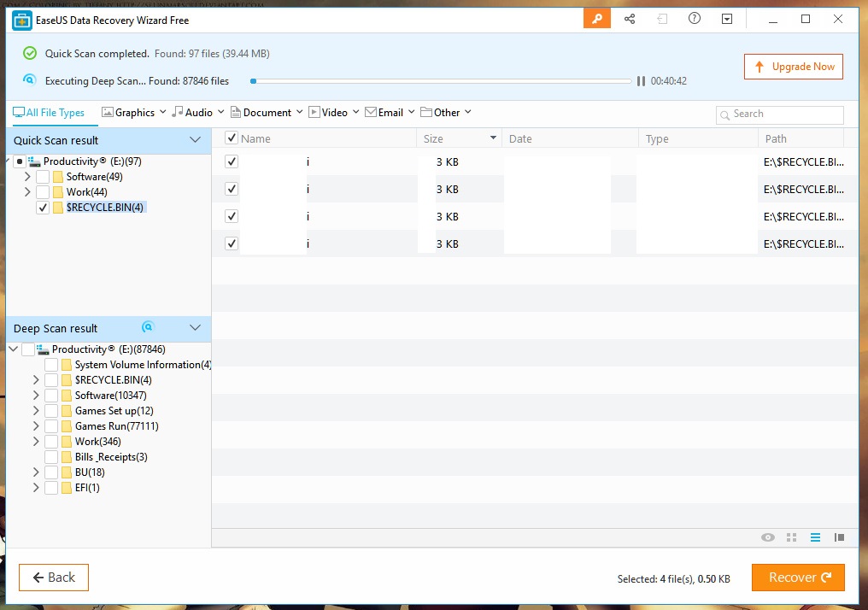Toggle the select-all Name header checkbox
Screen dimensions: 868x610
[x=232, y=138]
